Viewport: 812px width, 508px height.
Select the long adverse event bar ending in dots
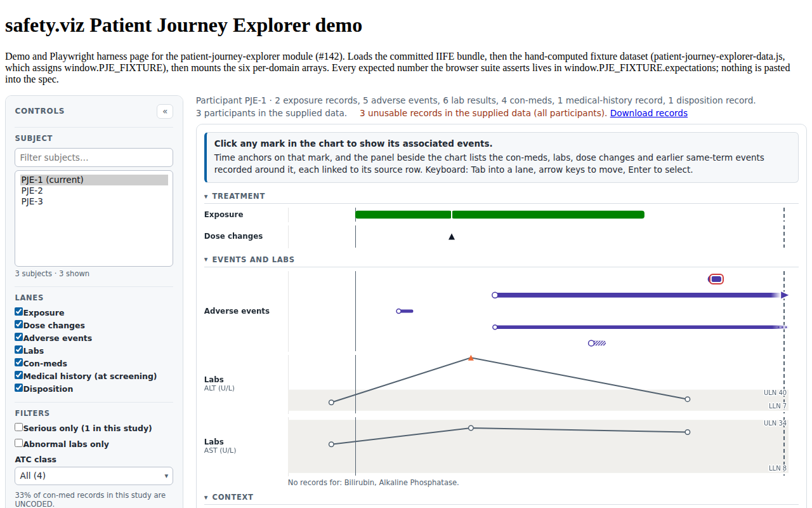(639, 327)
